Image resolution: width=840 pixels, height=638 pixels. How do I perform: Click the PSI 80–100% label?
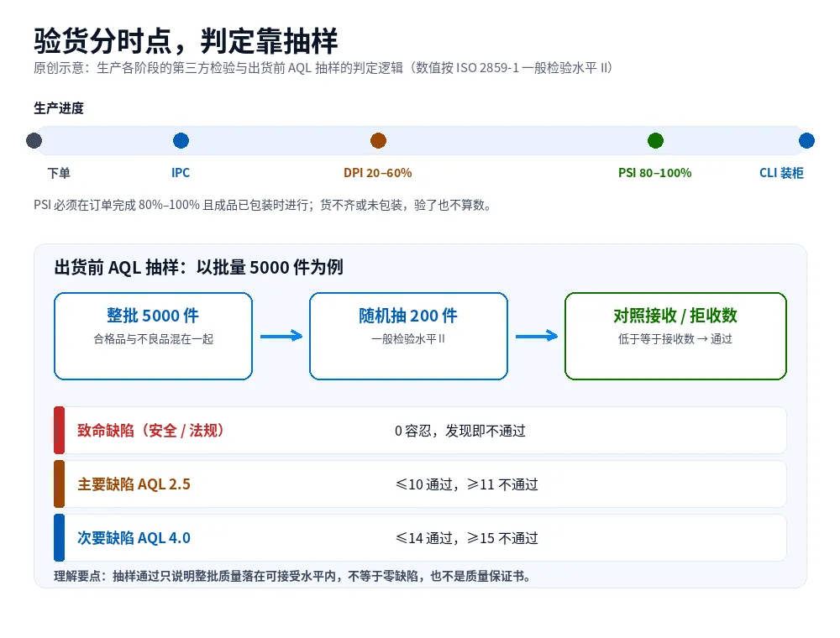click(654, 173)
